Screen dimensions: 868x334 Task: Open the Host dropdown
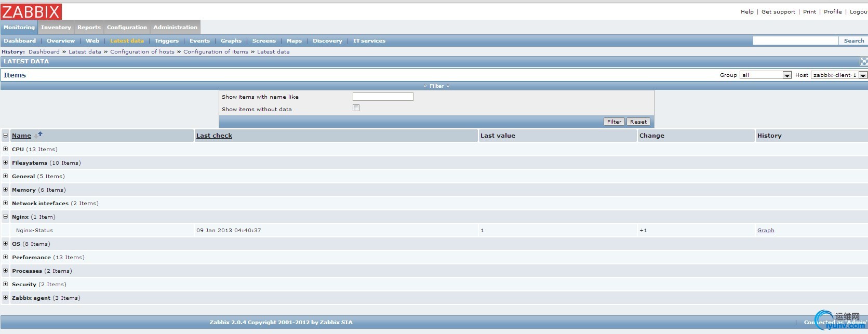839,75
